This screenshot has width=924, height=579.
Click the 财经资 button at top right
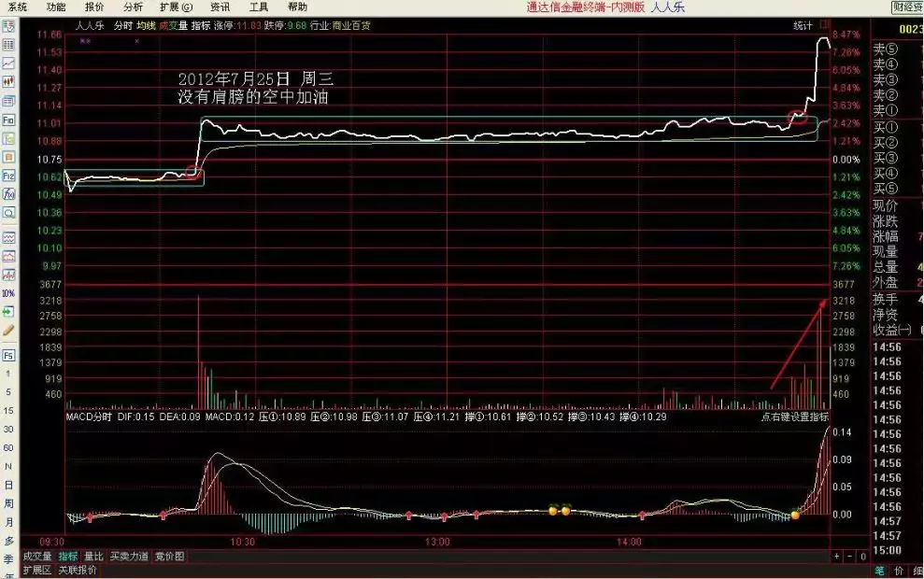coord(907,7)
